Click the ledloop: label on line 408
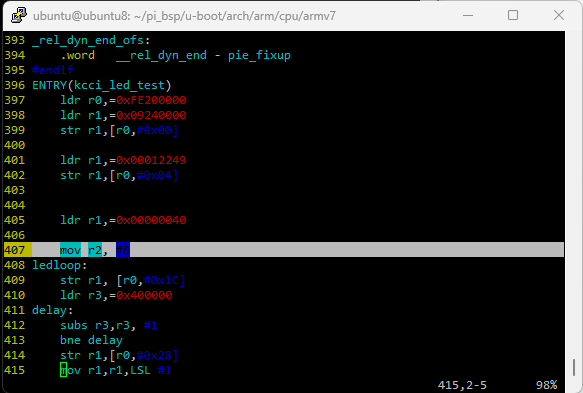This screenshot has width=583, height=393. pyautogui.click(x=59, y=265)
